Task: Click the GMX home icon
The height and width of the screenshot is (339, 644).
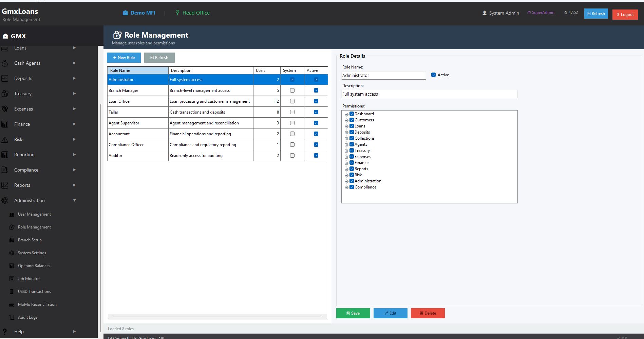Action: (x=5, y=36)
